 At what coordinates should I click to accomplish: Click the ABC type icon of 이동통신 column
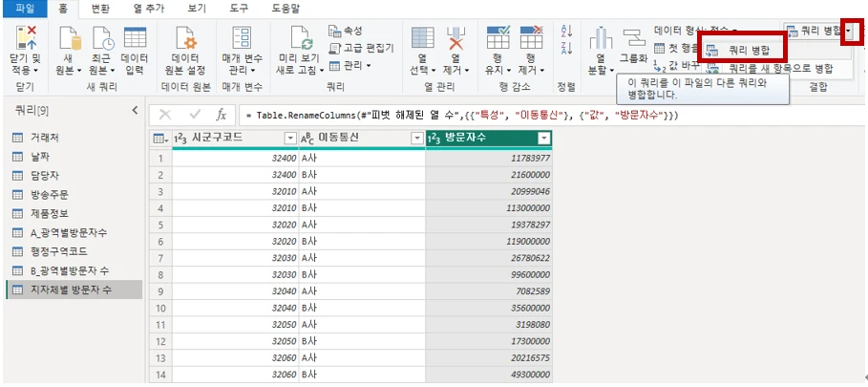(307, 139)
